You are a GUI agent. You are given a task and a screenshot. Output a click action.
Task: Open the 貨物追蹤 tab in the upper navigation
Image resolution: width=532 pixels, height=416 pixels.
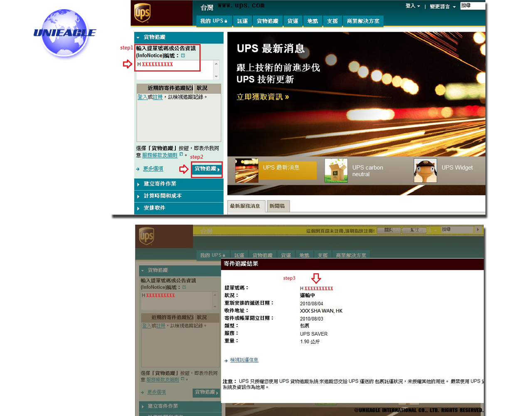pos(267,21)
